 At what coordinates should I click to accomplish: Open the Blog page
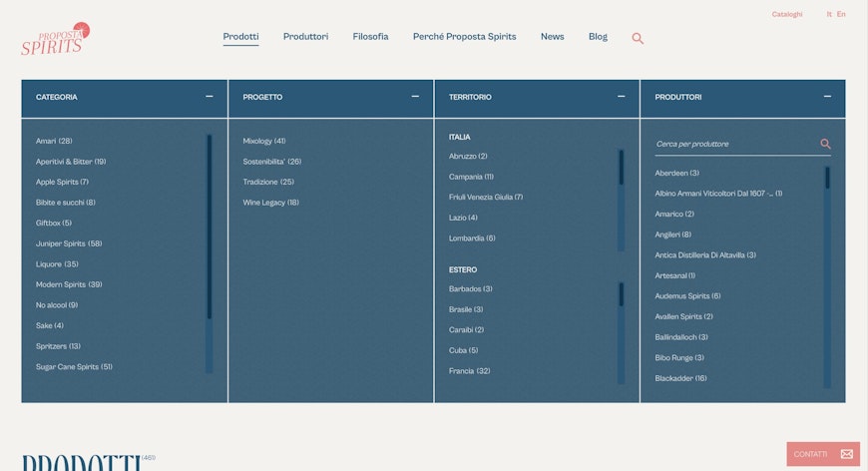(598, 37)
